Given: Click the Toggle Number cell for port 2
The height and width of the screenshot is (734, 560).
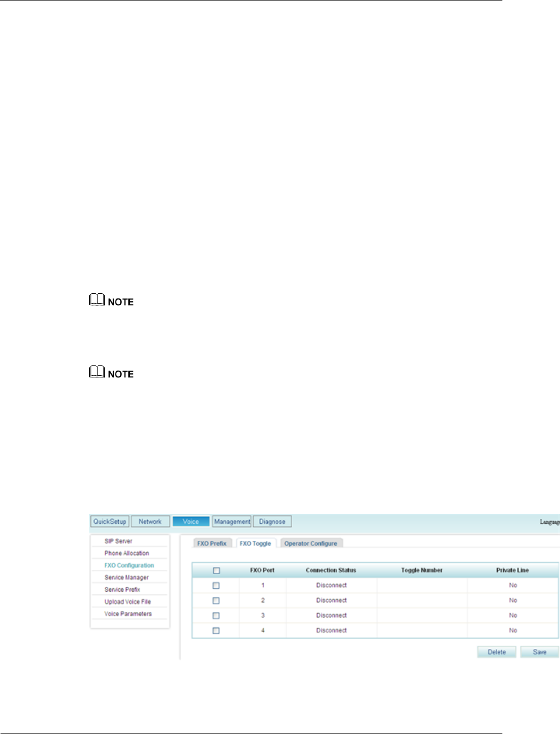Looking at the screenshot, I should 422,601.
